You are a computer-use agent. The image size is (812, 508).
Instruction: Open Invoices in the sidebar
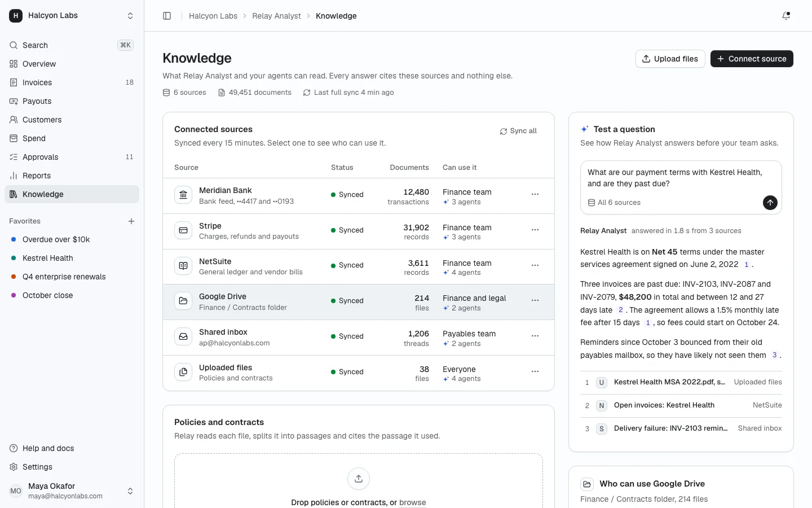(x=72, y=82)
